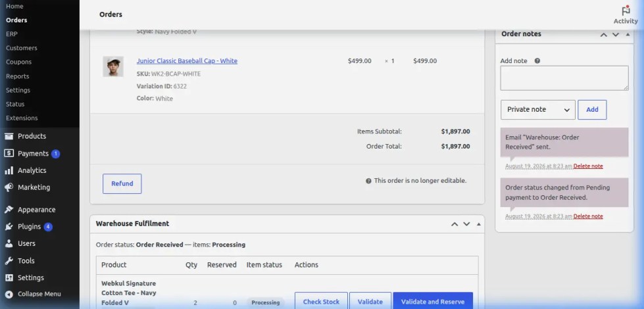The height and width of the screenshot is (309, 644).
Task: Click the Orders page heading
Action: coord(111,14)
